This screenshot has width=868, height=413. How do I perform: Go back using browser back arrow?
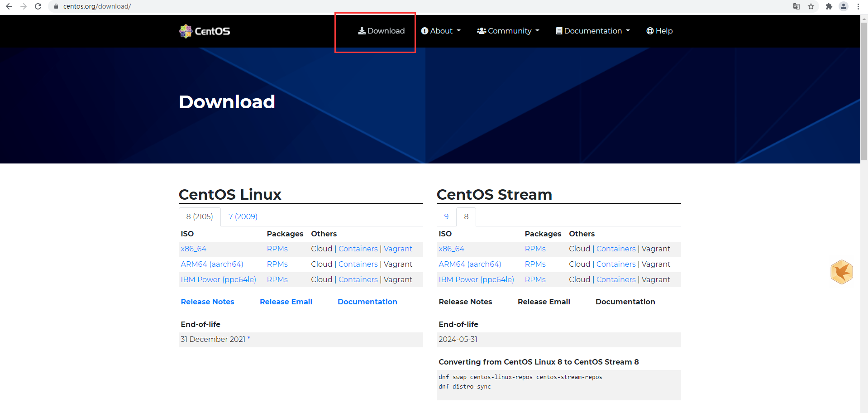point(9,6)
